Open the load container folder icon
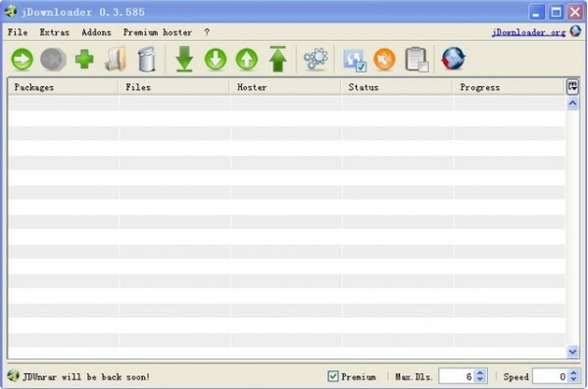 116,59
